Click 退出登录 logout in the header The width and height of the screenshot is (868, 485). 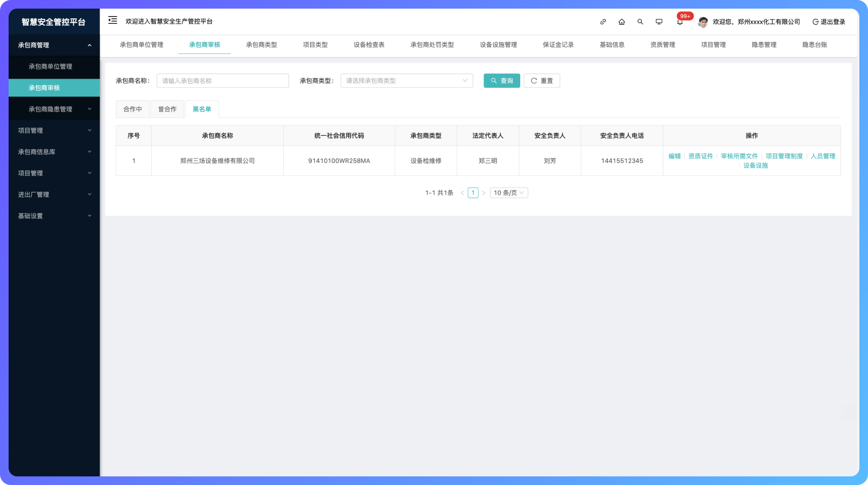coord(829,22)
